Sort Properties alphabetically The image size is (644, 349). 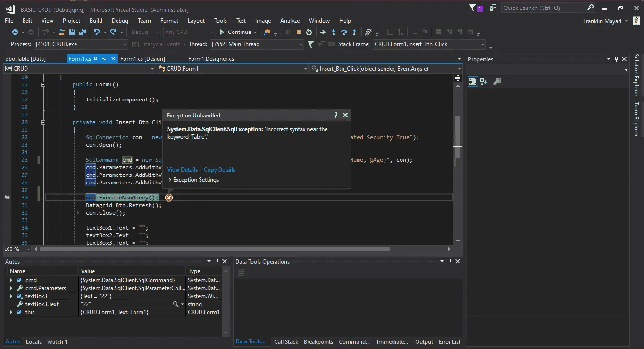(x=484, y=82)
